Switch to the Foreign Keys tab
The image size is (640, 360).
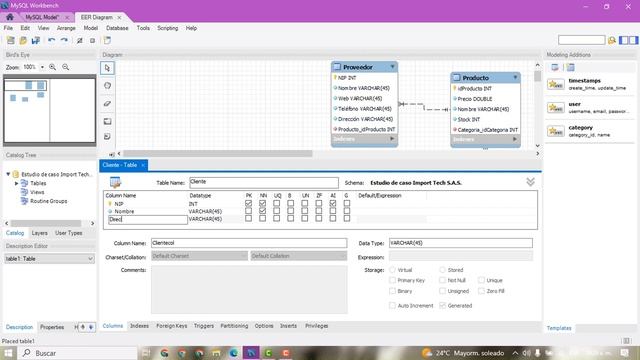pos(171,326)
